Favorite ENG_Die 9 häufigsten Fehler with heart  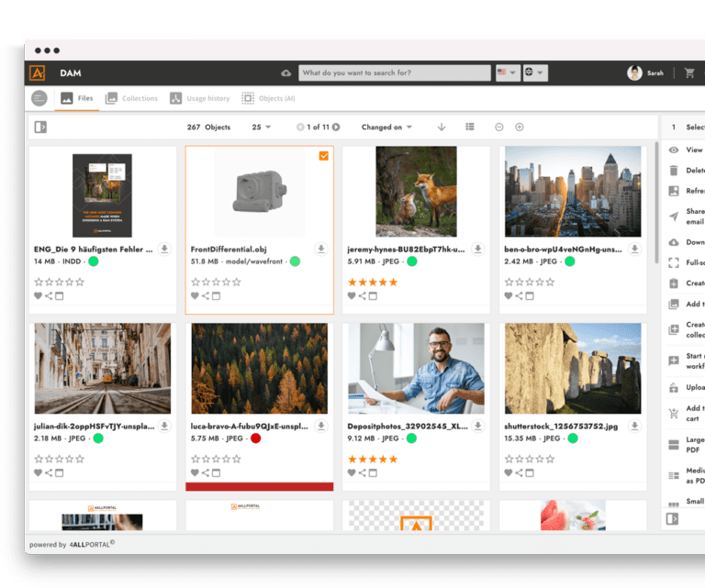[x=38, y=296]
